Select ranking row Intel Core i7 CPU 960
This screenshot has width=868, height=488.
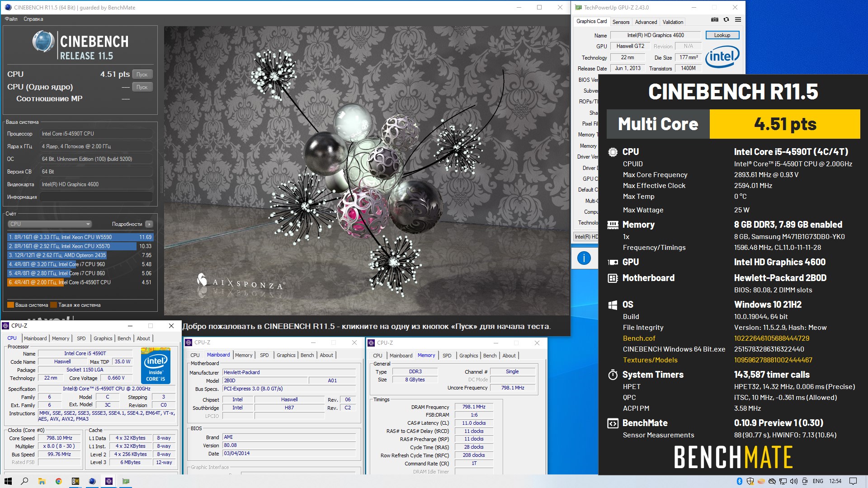[x=80, y=264]
